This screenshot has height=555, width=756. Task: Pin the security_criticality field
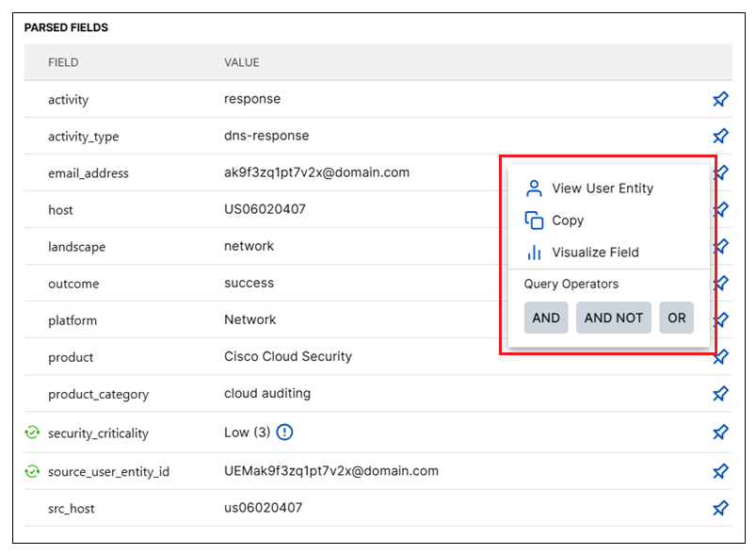[x=720, y=433]
